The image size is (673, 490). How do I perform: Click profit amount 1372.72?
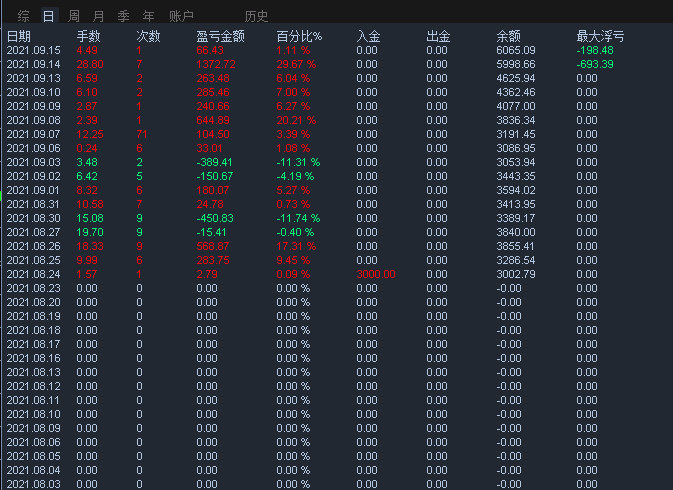[x=216, y=64]
